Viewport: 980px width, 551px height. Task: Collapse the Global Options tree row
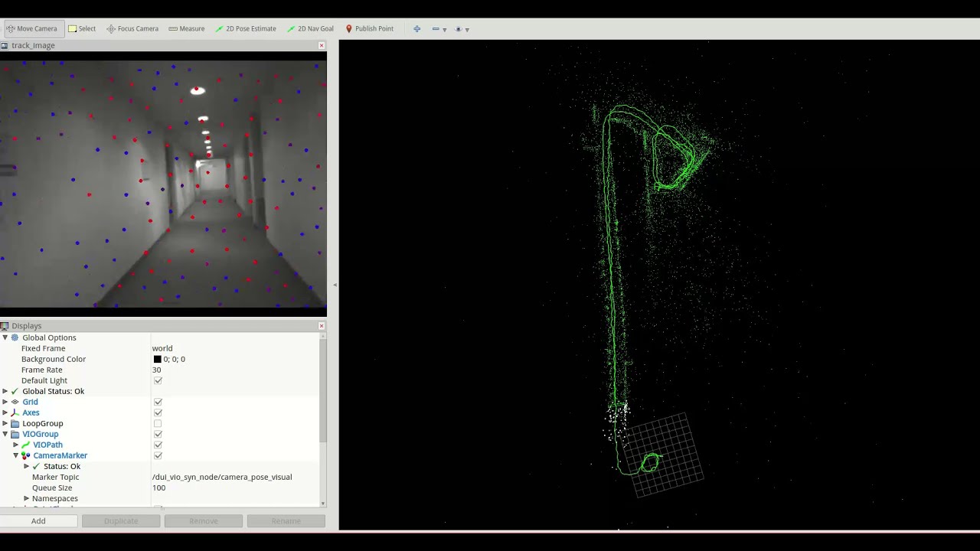pyautogui.click(x=5, y=337)
